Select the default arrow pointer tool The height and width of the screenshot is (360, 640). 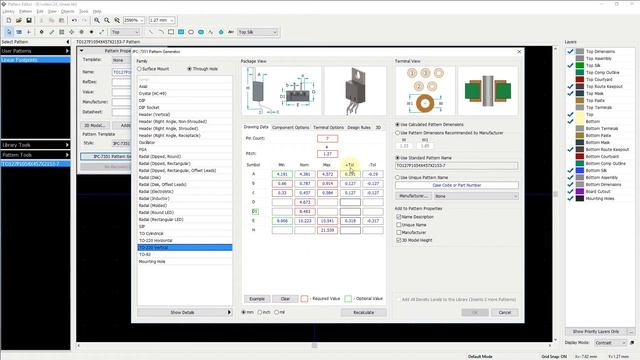tap(9, 32)
